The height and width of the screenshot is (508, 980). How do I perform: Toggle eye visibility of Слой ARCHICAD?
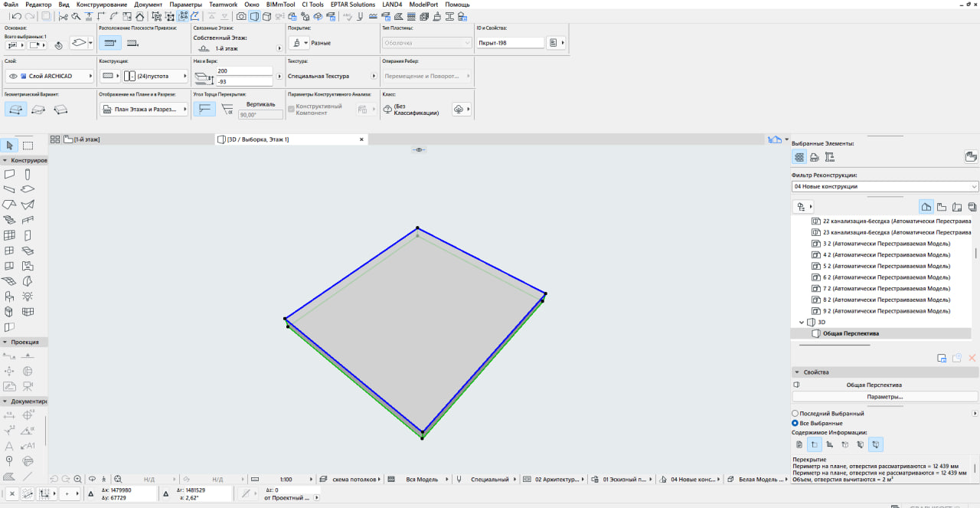coord(13,76)
